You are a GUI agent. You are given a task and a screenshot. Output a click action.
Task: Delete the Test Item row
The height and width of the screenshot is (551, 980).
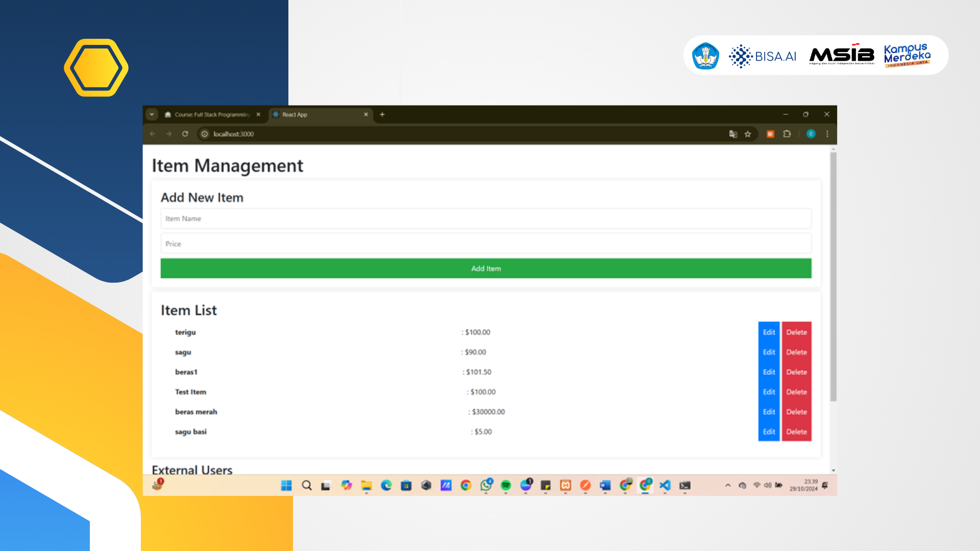(x=796, y=392)
